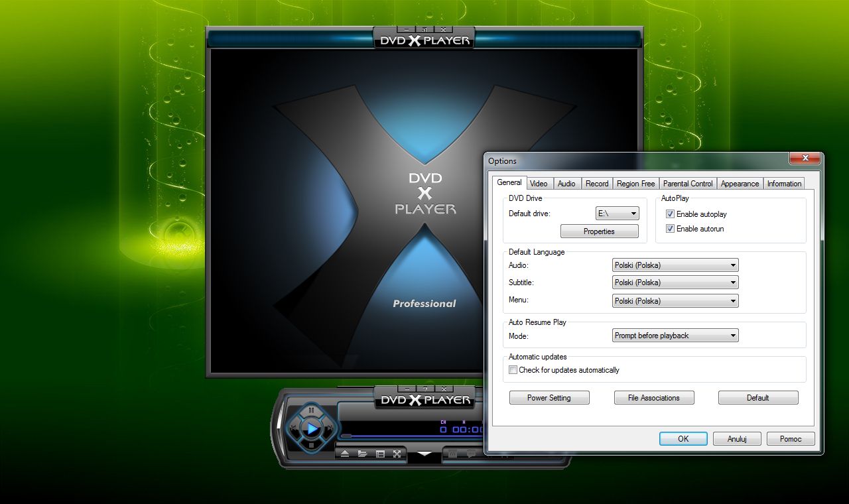The image size is (849, 504).
Task: Enable Check for updates automatically
Action: [513, 370]
